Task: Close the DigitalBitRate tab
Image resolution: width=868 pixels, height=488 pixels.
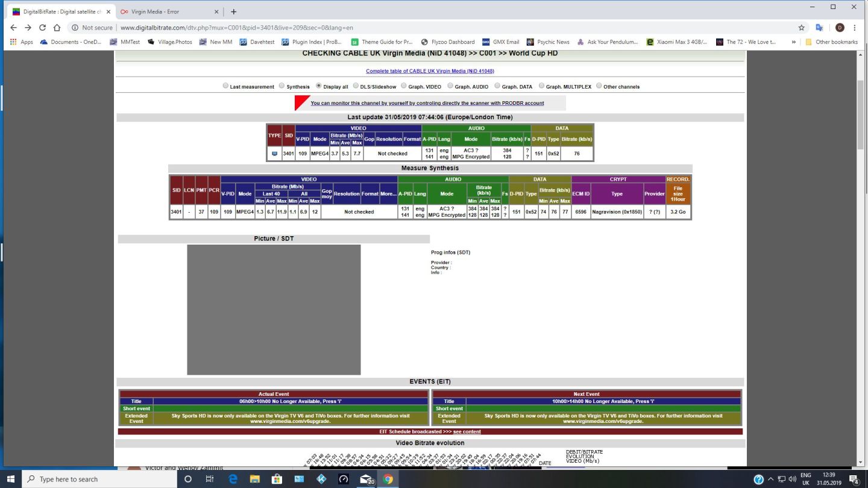Action: click(x=108, y=11)
